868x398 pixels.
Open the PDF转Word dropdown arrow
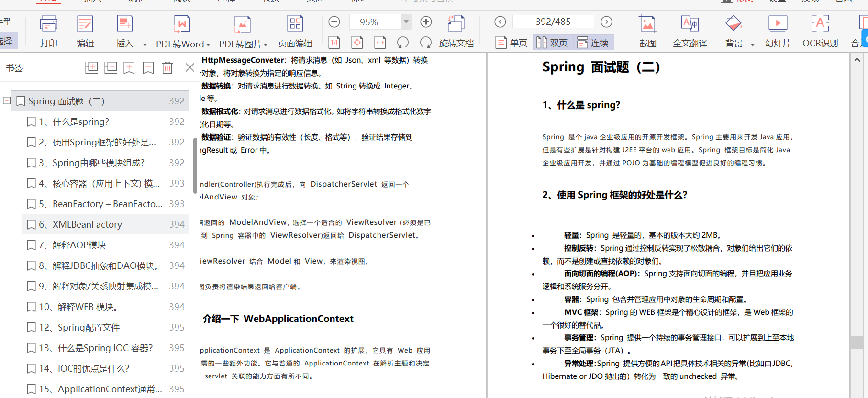point(208,44)
